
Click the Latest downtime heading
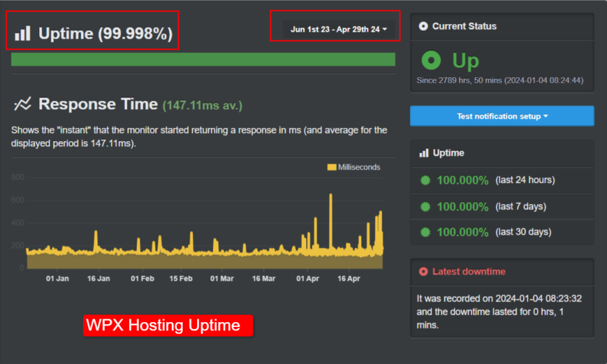pos(469,271)
